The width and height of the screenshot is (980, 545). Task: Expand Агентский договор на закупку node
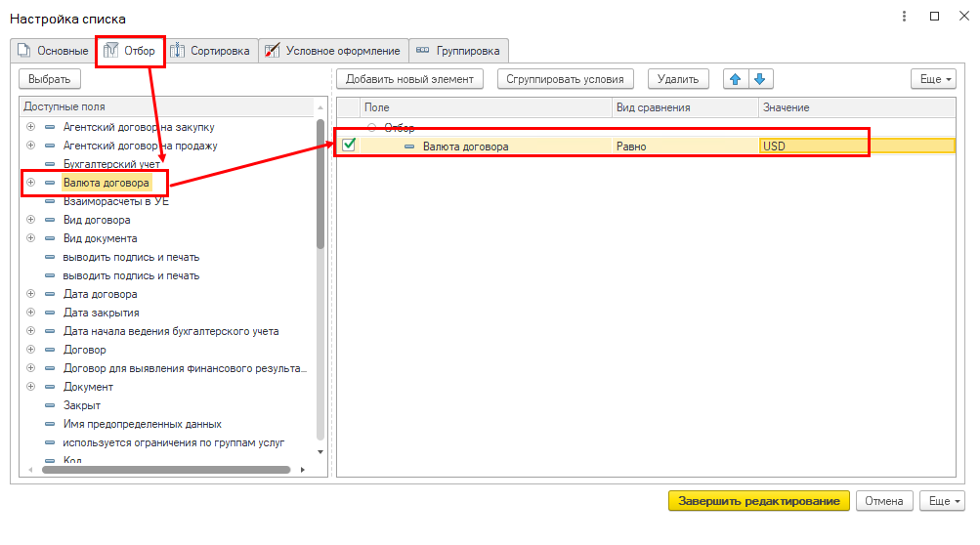(x=30, y=127)
